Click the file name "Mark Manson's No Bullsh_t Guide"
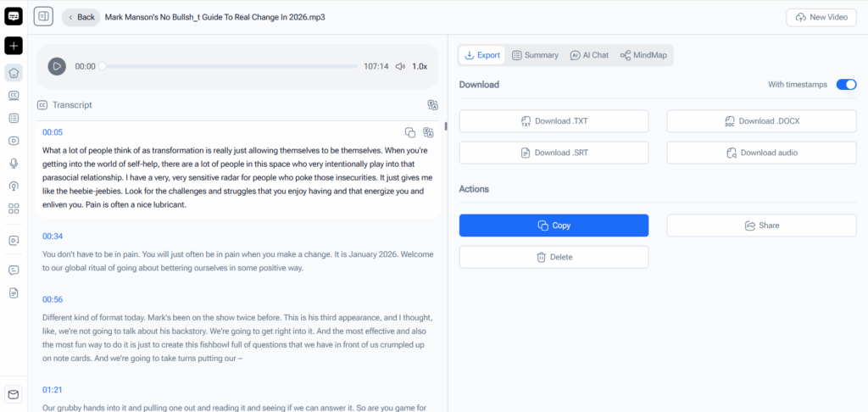This screenshot has width=868, height=412. (214, 17)
